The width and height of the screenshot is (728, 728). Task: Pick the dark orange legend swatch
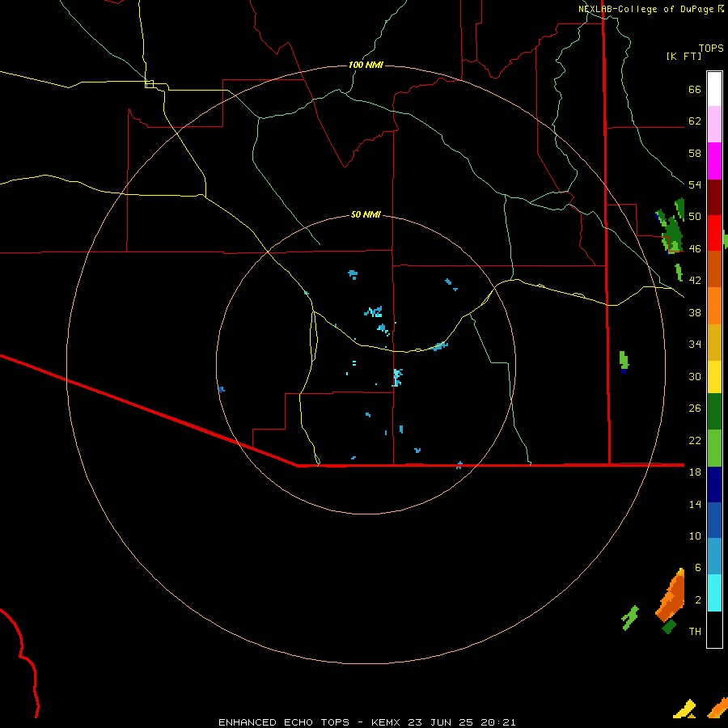[714, 269]
